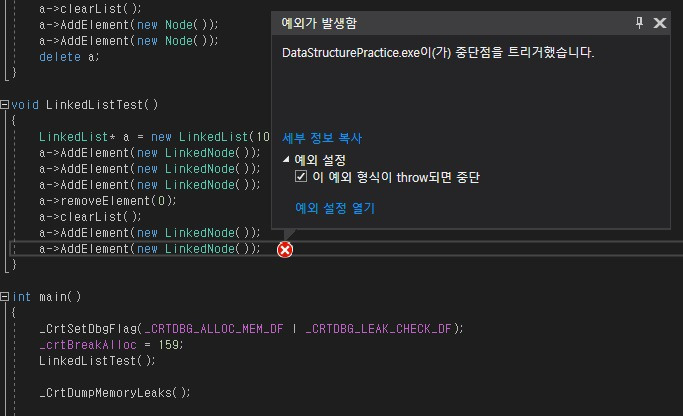Click the red exception error icon
Image resolution: width=683 pixels, height=416 pixels.
[x=285, y=250]
